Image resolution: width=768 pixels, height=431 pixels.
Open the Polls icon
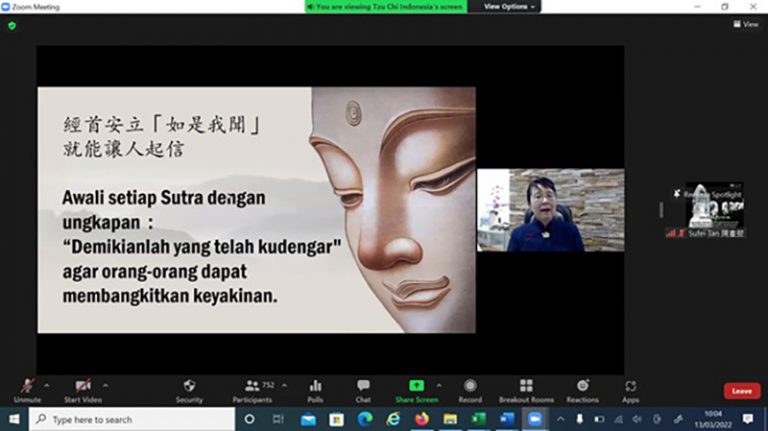(315, 389)
